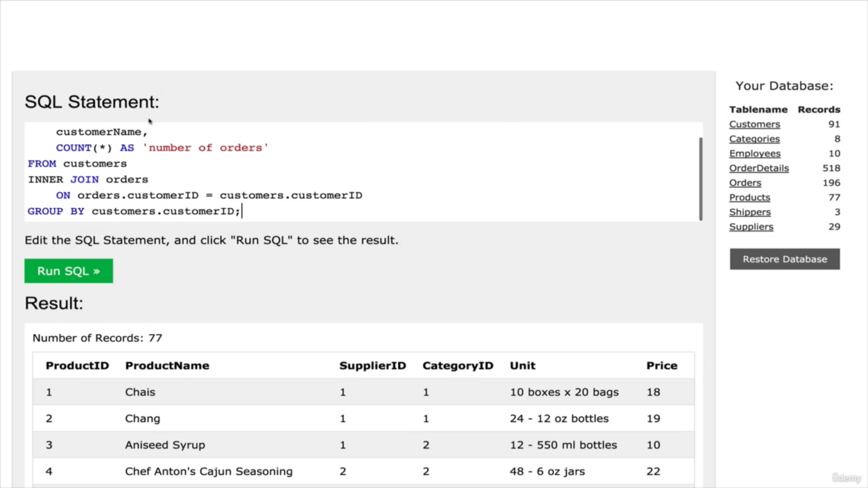Image resolution: width=868 pixels, height=488 pixels.
Task: Click the ProductName column header
Action: point(167,366)
